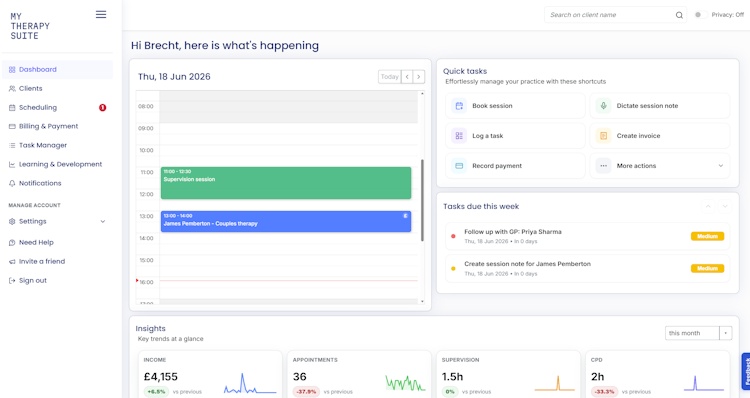Click the calendar vertical scrollbar thumb

422,200
